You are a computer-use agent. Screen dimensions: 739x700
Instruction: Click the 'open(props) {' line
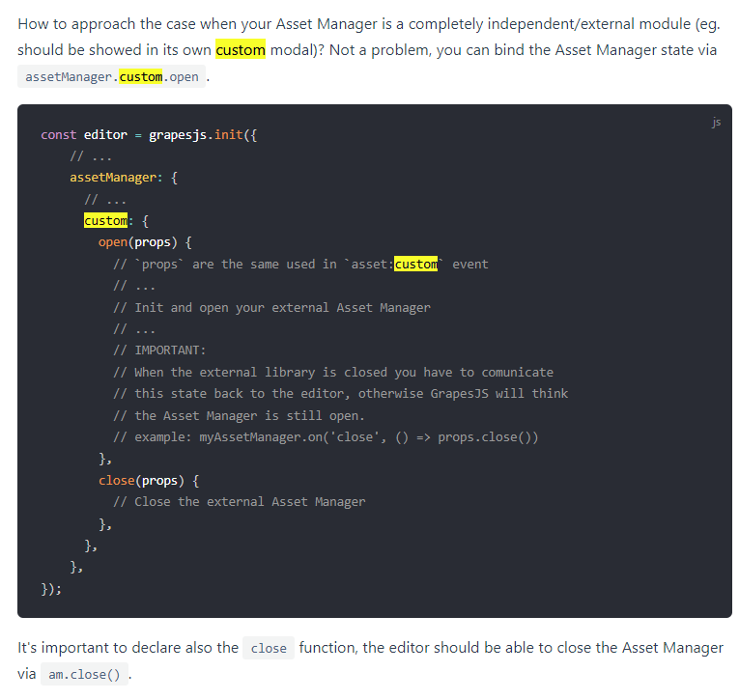(x=145, y=242)
